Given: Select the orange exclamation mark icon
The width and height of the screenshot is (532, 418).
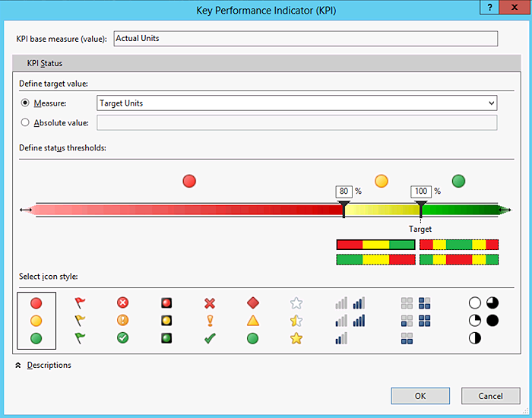Looking at the screenshot, I should click(210, 321).
